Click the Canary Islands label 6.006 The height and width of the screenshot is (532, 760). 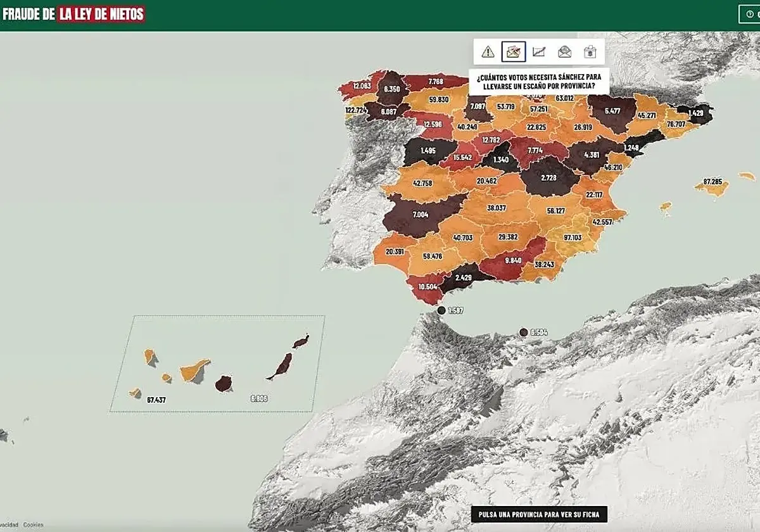[259, 399]
